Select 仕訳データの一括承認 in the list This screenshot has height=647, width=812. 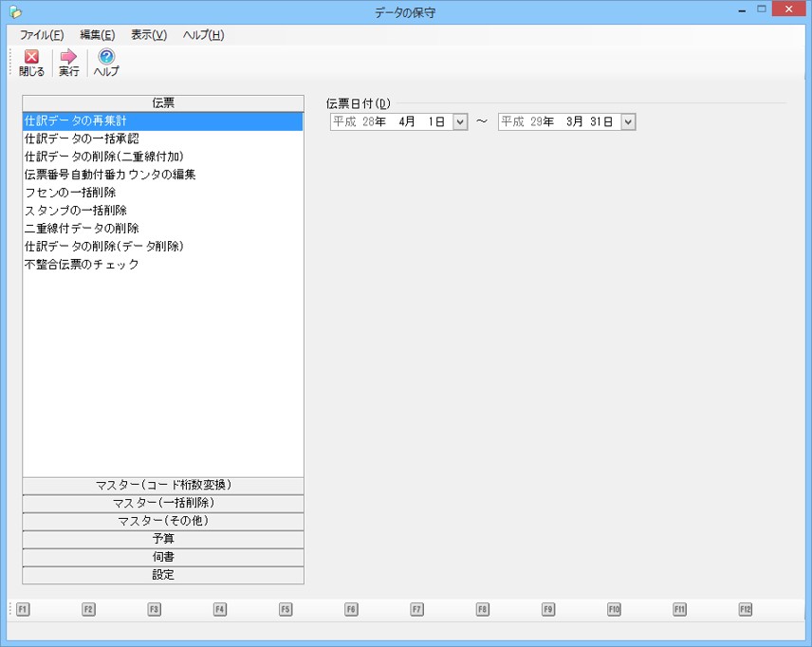tap(82, 139)
